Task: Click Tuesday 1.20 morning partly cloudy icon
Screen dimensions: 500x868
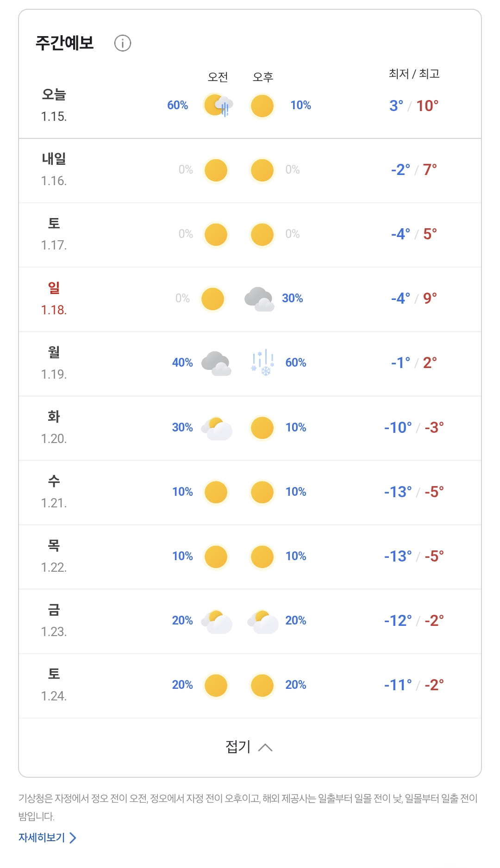Action: click(x=217, y=428)
